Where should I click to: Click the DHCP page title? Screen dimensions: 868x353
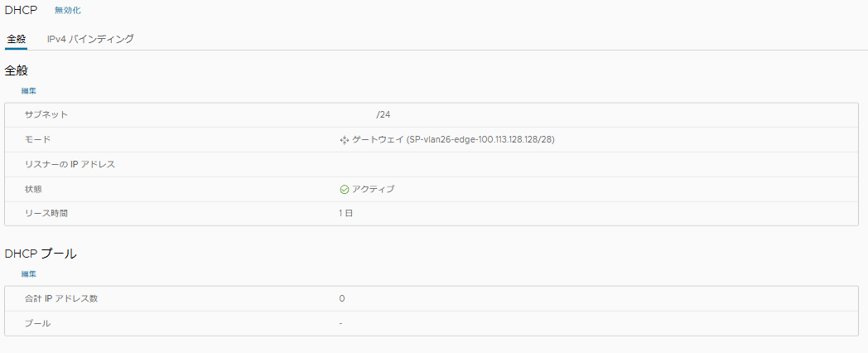pyautogui.click(x=22, y=11)
